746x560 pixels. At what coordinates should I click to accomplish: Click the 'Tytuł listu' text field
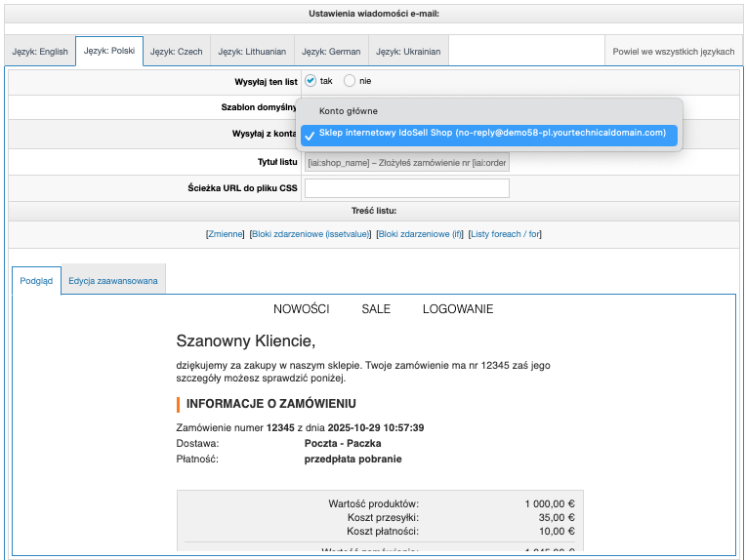[407, 162]
